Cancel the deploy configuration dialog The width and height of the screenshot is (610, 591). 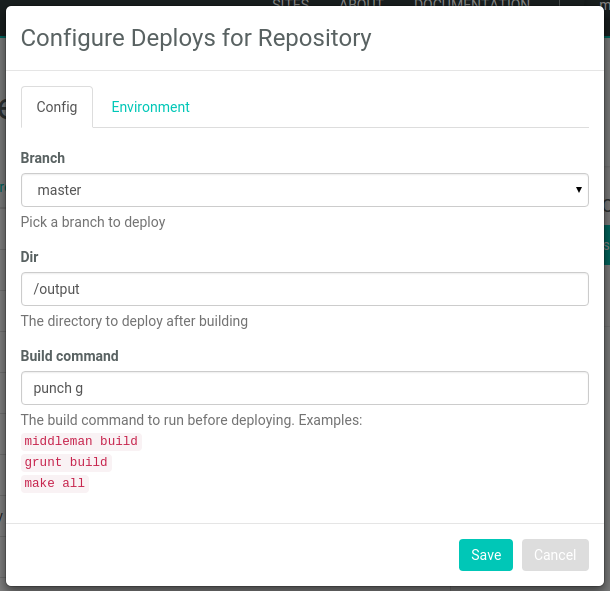tap(555, 555)
